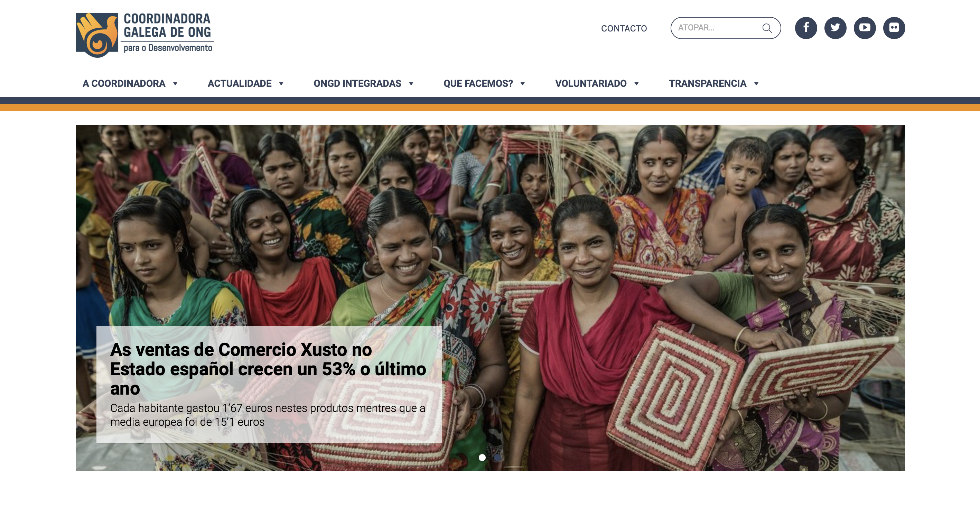
Task: Select the first slide indicator dot
Action: [482, 457]
